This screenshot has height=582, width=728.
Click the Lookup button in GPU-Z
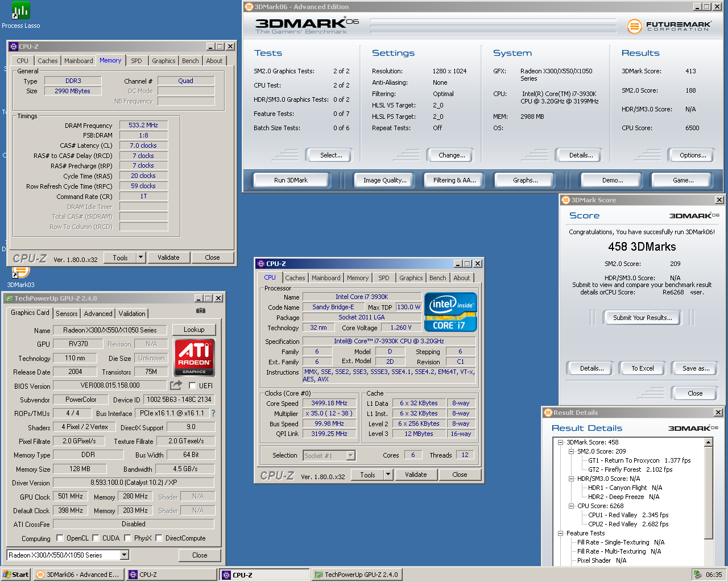click(x=194, y=330)
